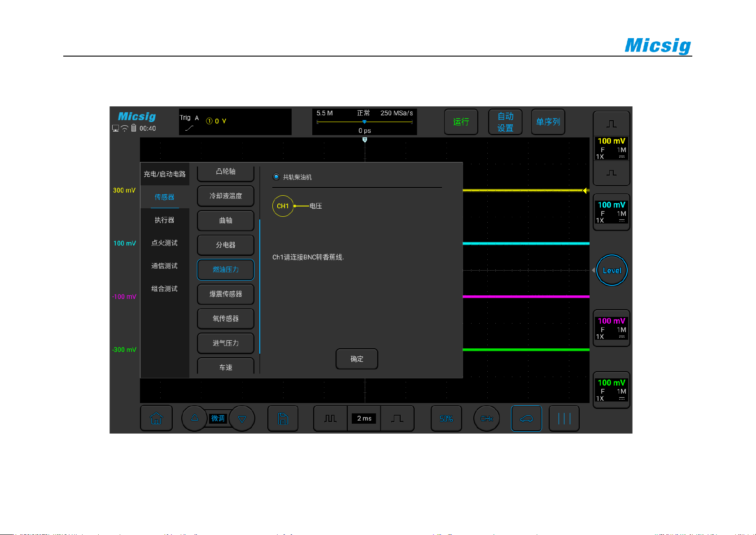Tap the trigger position marker at top
Image resolution: width=756 pixels, height=535 pixels.
tap(365, 140)
